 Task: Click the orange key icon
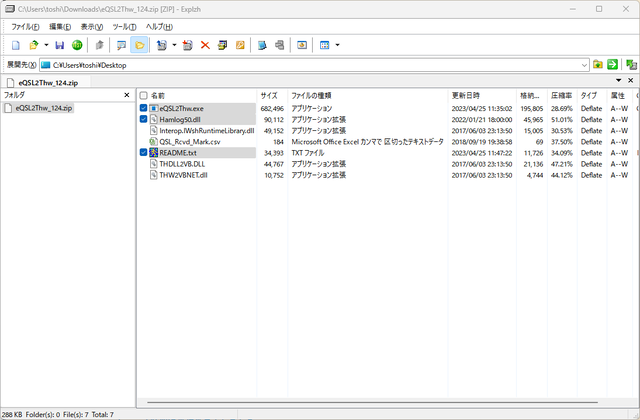[240, 45]
